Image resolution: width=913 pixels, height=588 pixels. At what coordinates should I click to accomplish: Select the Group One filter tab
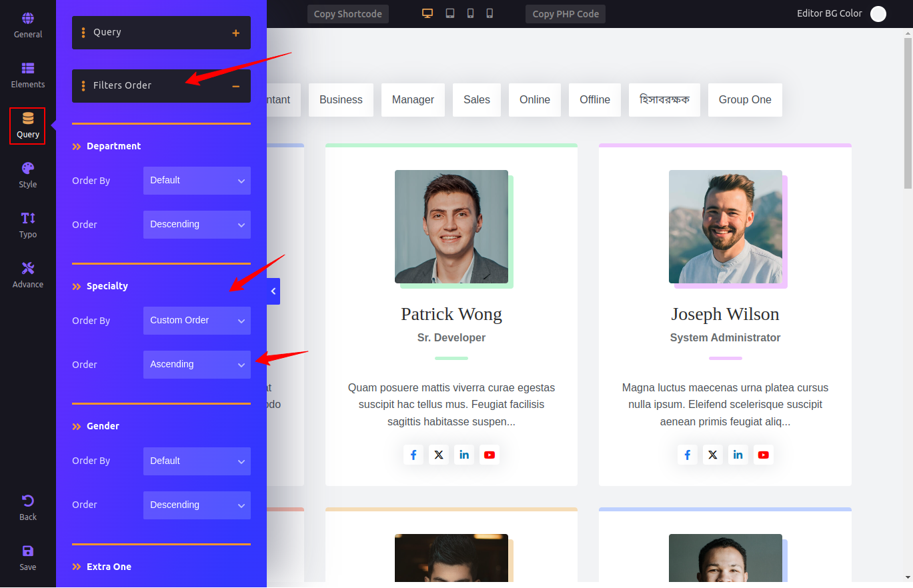point(744,100)
